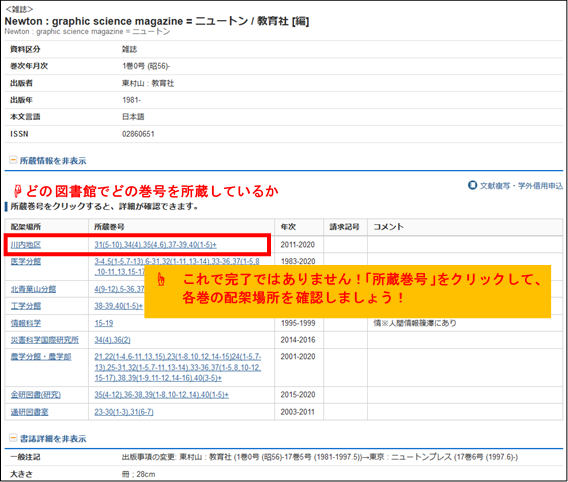Screen dimensions: 568x482
Task: Open holdings link 34(4),36(2)
Action: pyautogui.click(x=113, y=340)
